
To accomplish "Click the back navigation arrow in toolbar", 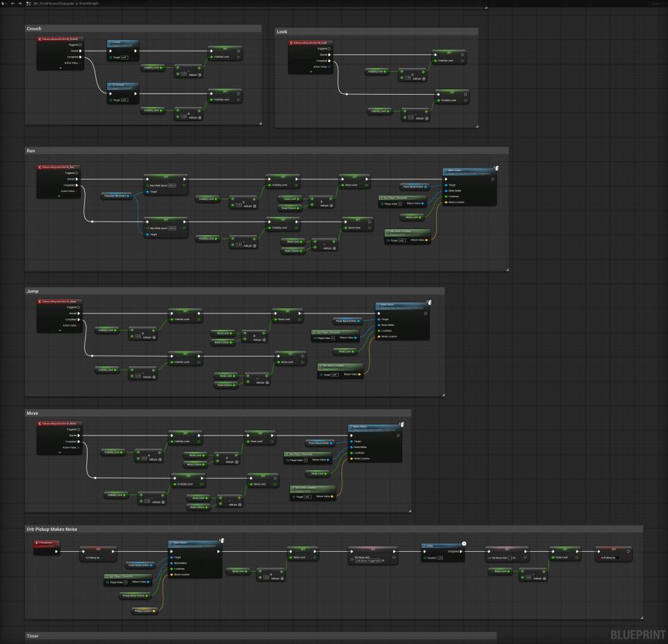I will pos(12,3).
